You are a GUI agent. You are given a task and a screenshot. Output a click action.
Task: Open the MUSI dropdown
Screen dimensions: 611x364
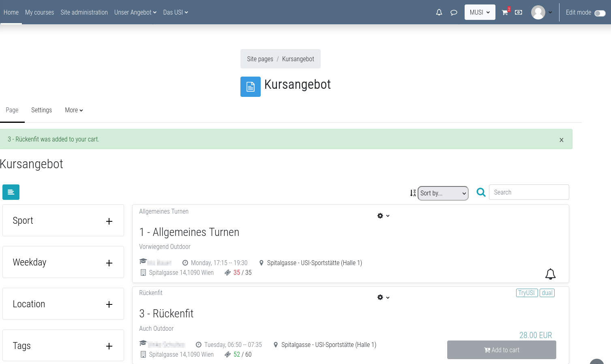[x=480, y=13]
